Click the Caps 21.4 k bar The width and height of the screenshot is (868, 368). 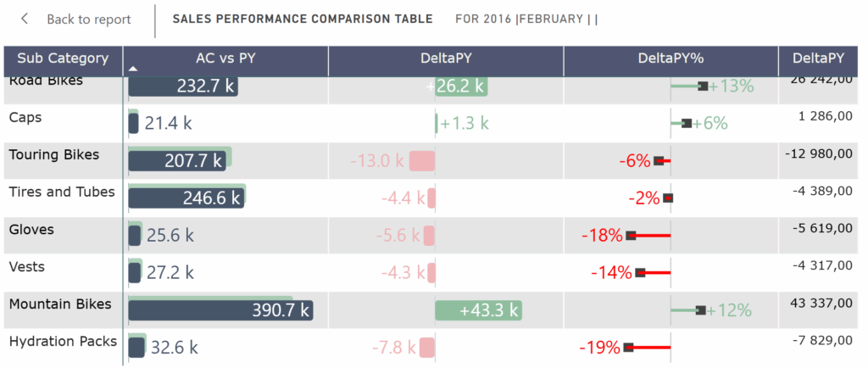[x=133, y=124]
